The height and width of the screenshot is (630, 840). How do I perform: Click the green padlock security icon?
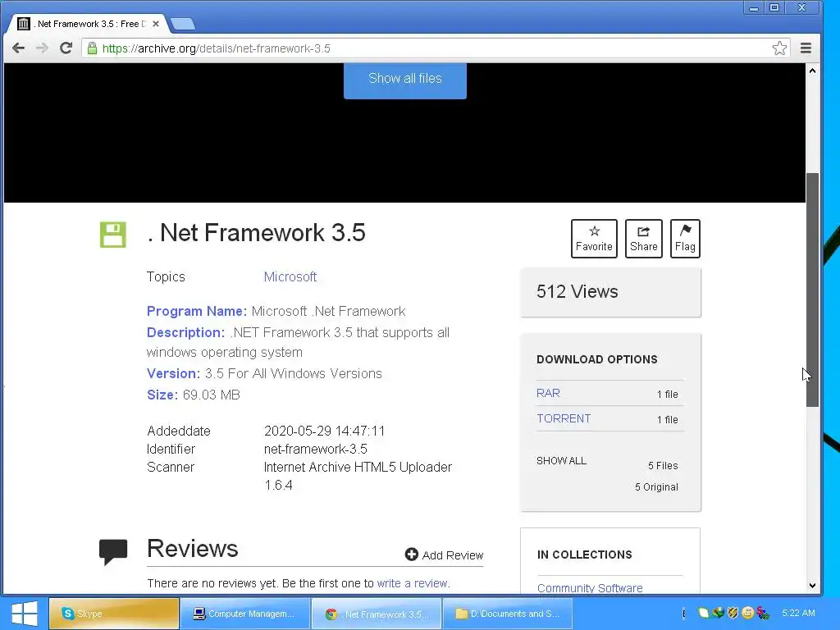92,48
